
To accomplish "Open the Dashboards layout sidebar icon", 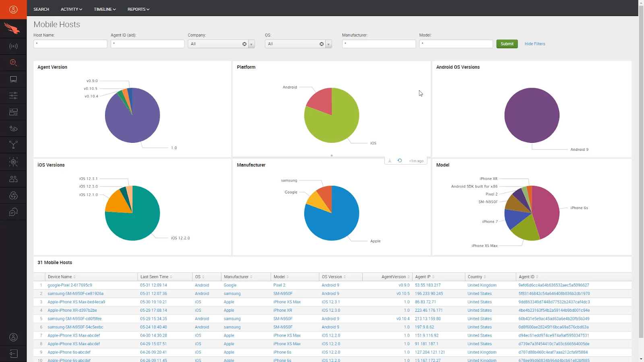I will click(x=13, y=112).
